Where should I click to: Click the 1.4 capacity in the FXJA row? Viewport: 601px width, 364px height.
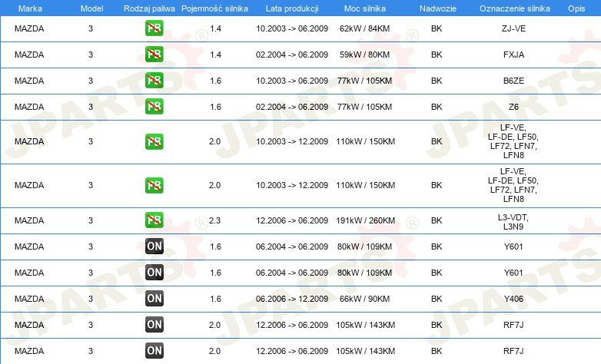click(x=216, y=55)
